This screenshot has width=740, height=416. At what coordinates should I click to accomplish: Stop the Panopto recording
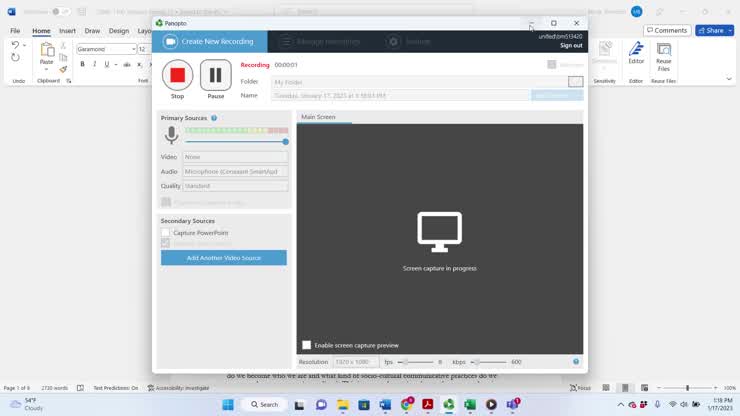point(177,75)
